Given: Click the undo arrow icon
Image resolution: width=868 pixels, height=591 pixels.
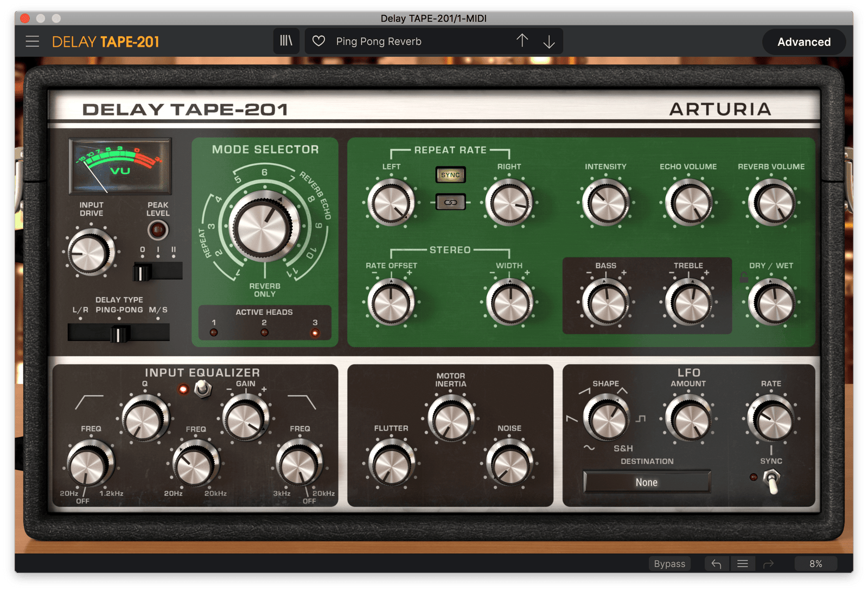Looking at the screenshot, I should tap(716, 564).
